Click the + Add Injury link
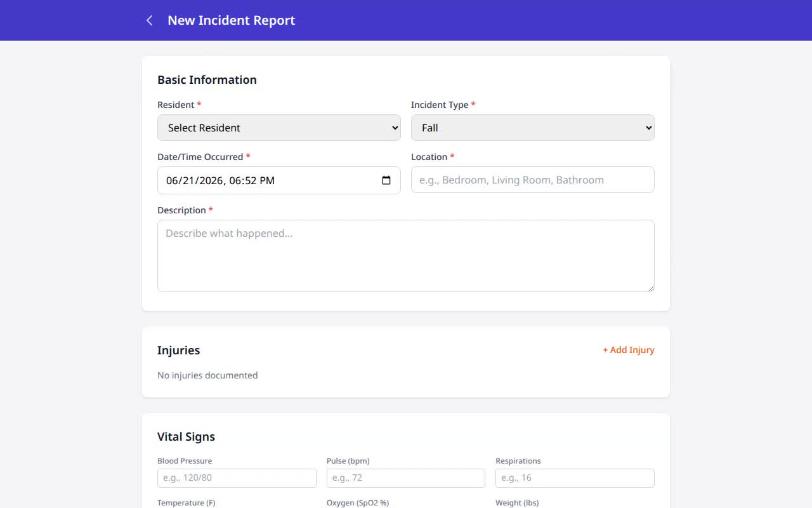 point(629,350)
